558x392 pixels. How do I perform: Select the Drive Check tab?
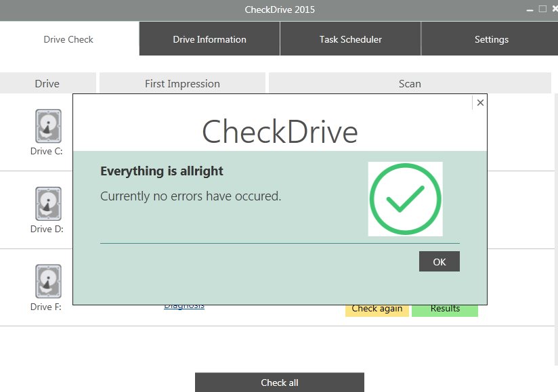[x=68, y=39]
